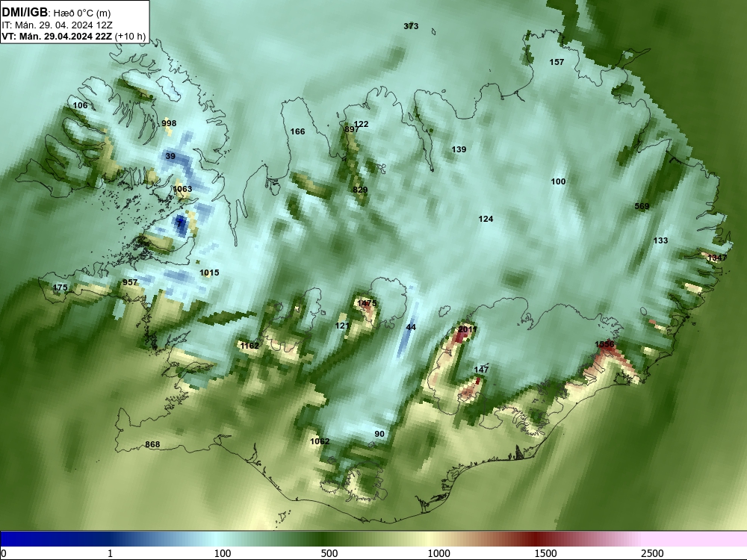747x560 pixels.
Task: Select the 1062 value label
Action: point(320,441)
